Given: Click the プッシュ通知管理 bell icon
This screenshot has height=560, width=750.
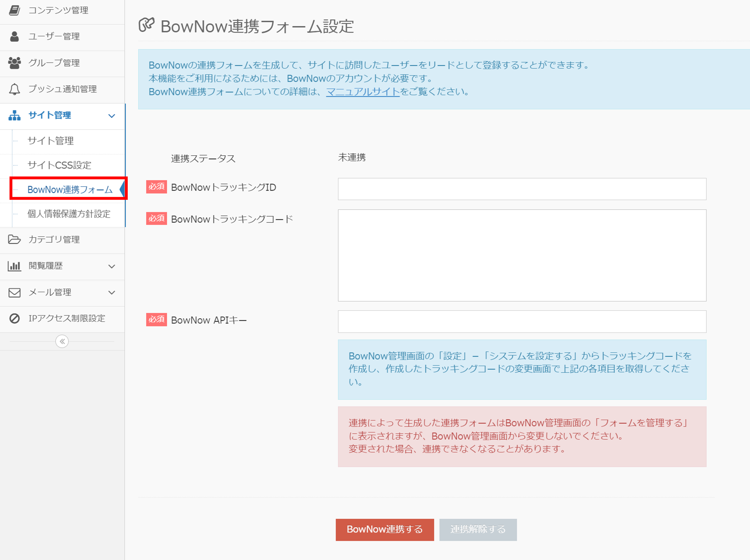Looking at the screenshot, I should point(14,89).
